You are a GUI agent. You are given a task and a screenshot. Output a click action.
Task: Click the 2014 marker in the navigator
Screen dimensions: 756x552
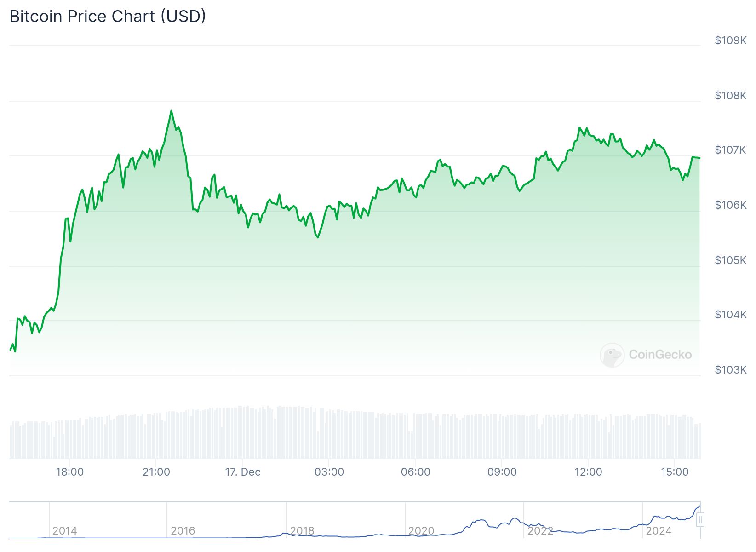pos(65,531)
